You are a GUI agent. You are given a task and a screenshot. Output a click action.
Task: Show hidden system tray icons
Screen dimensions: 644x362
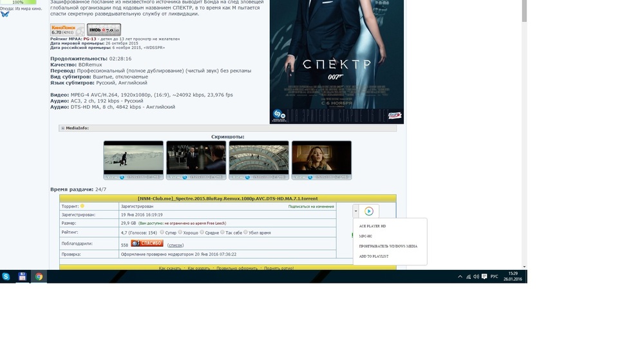[460, 276]
